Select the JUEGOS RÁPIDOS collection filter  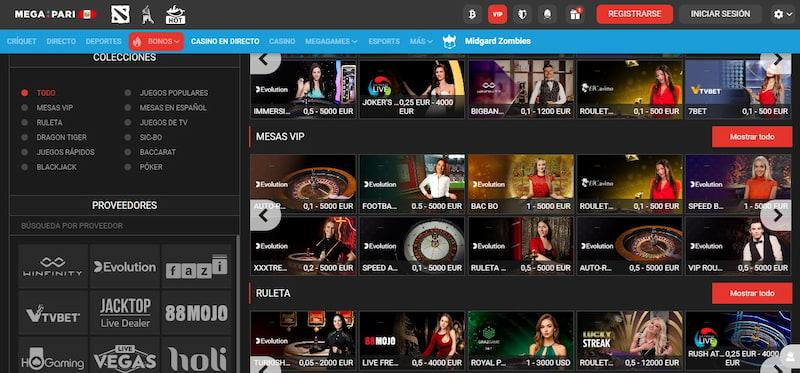[x=58, y=152]
